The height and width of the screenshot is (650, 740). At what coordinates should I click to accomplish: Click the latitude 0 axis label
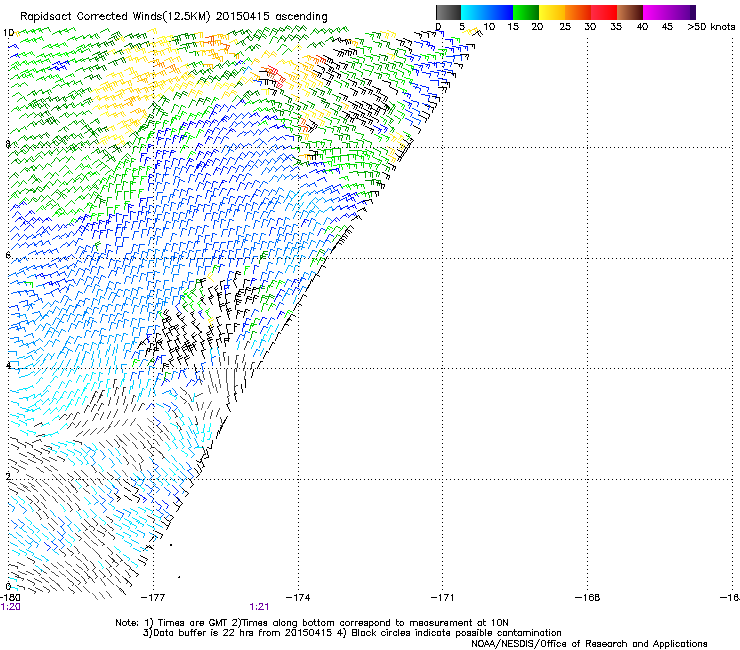click(x=8, y=587)
